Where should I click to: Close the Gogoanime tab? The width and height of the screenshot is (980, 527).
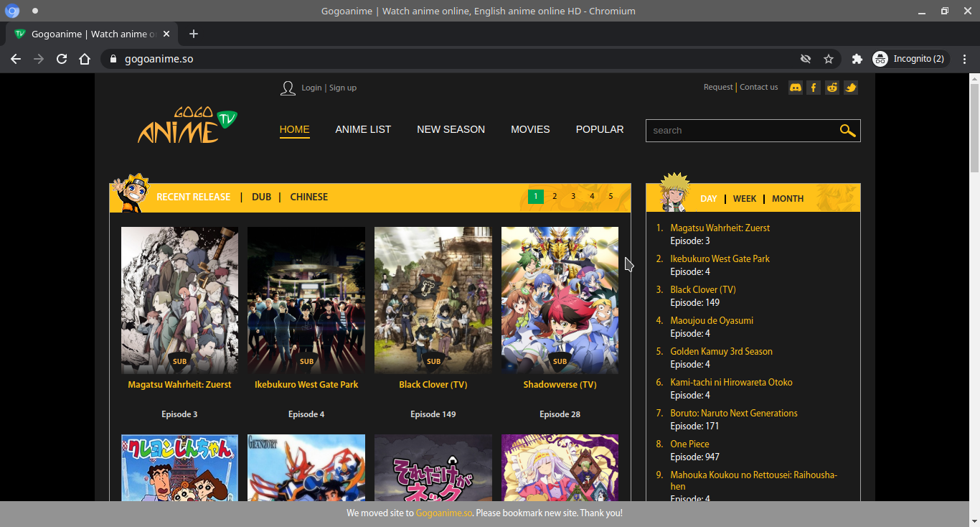167,34
